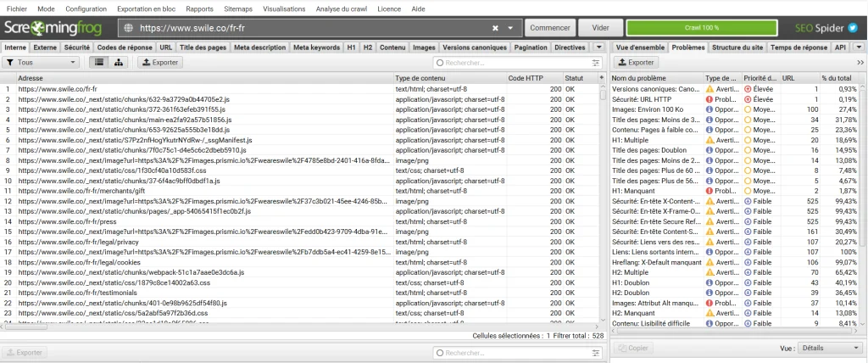Sort by Adresse column header
The width and height of the screenshot is (868, 363).
pos(204,78)
